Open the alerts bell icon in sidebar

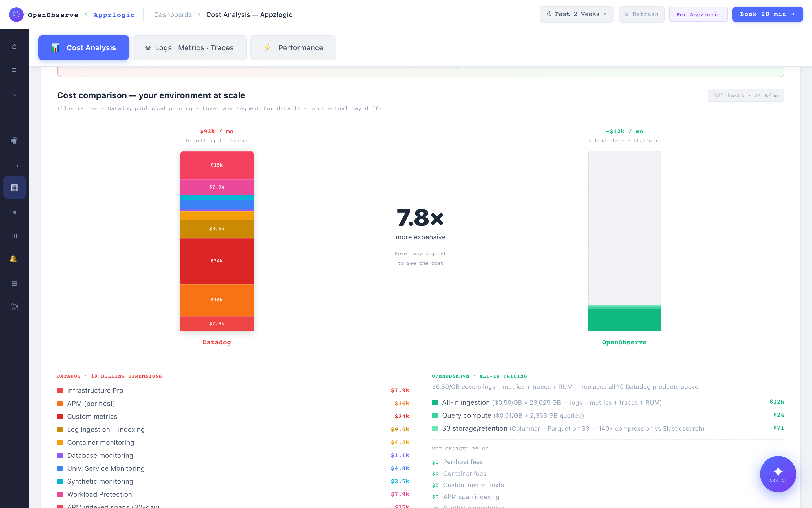pos(14,259)
